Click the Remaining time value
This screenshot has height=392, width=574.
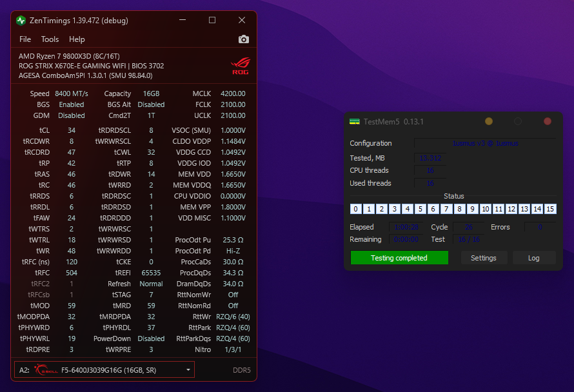coord(406,239)
